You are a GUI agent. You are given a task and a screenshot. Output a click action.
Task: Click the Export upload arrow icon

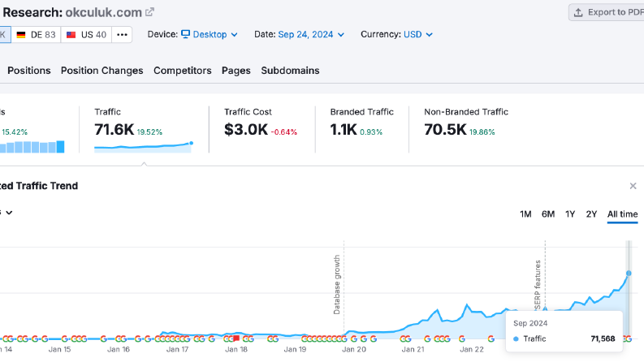[578, 12]
